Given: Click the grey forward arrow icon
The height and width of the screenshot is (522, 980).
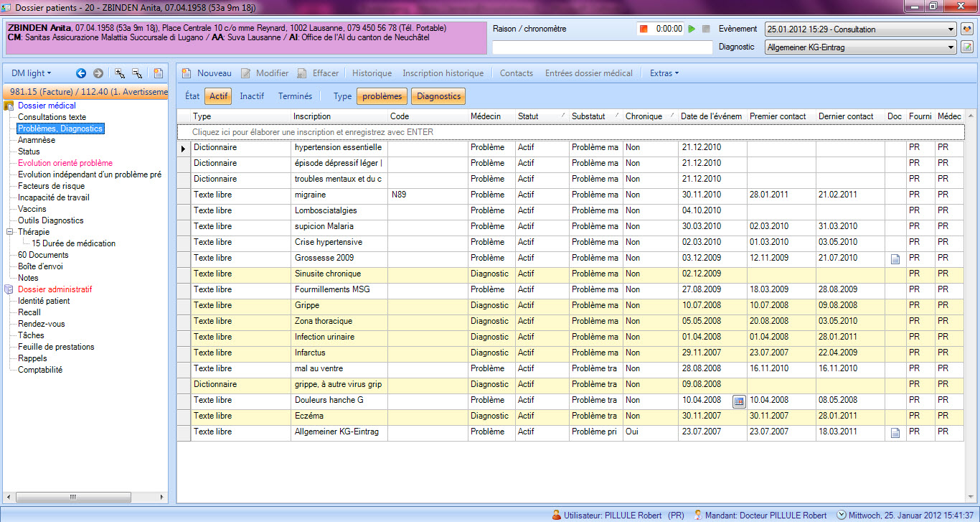Looking at the screenshot, I should click(x=98, y=73).
